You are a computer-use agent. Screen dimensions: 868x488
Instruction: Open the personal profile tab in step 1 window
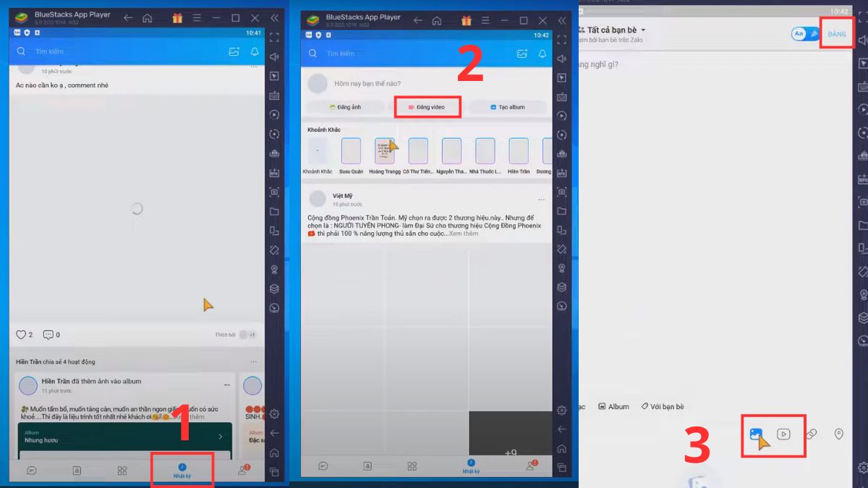[x=243, y=470]
